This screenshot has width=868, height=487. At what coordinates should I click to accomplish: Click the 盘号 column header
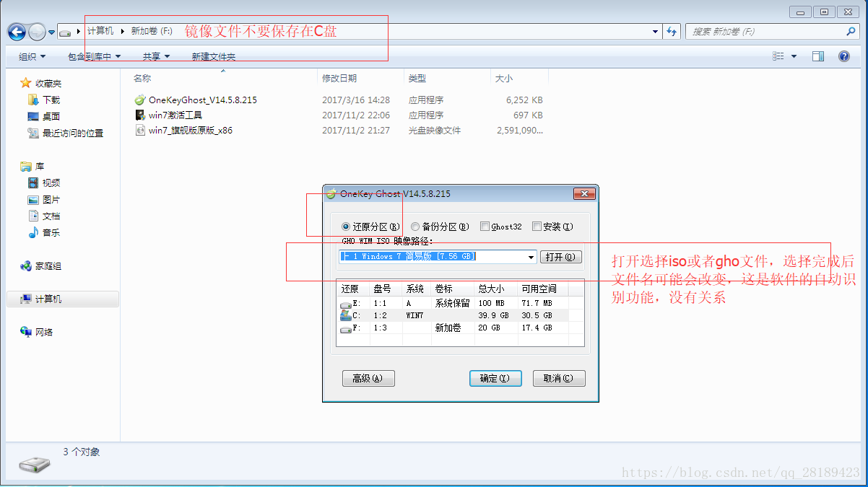[x=386, y=289]
